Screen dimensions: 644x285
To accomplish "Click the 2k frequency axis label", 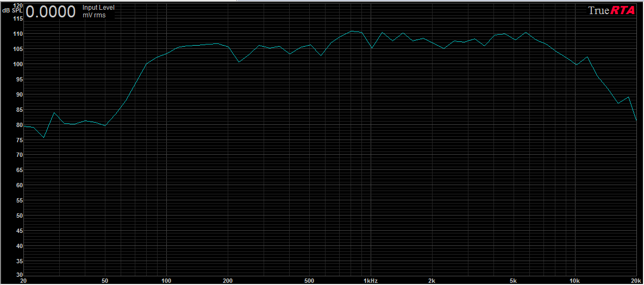I will pos(432,281).
